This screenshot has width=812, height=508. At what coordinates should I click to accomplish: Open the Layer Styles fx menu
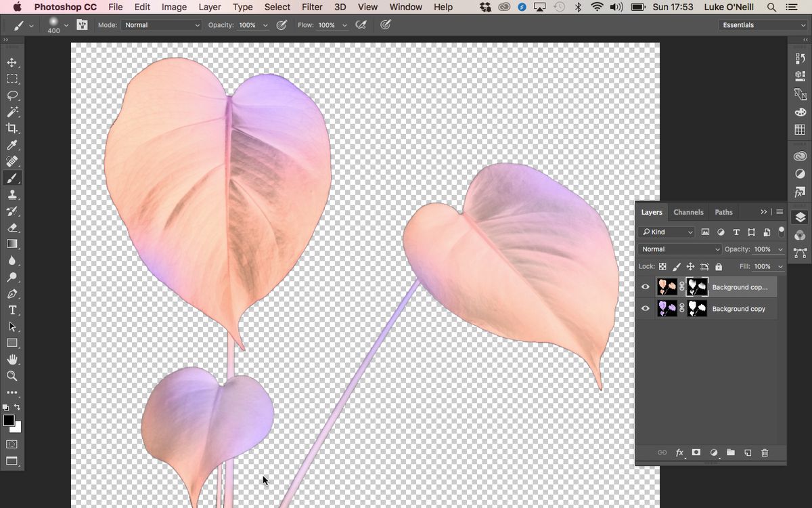pyautogui.click(x=679, y=452)
